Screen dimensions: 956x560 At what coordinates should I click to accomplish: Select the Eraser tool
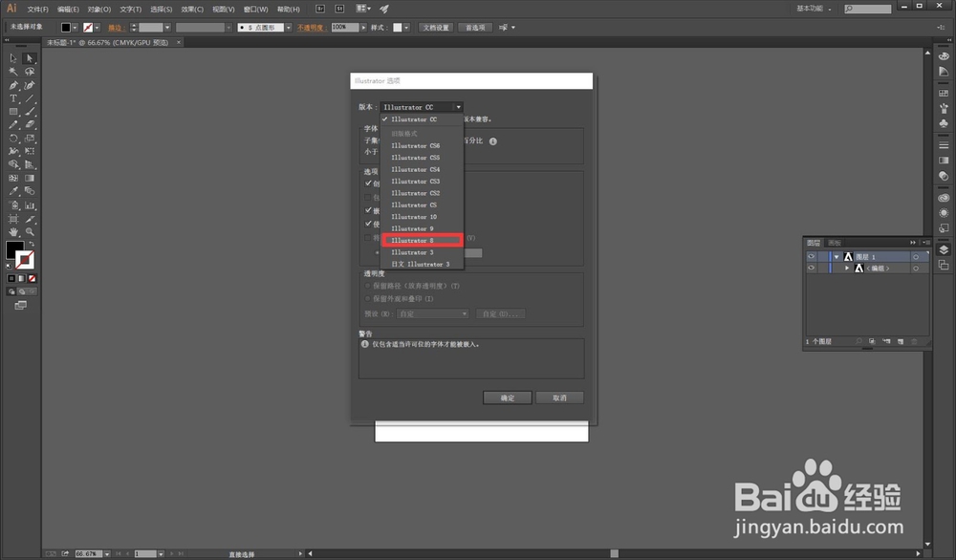pos(30,124)
